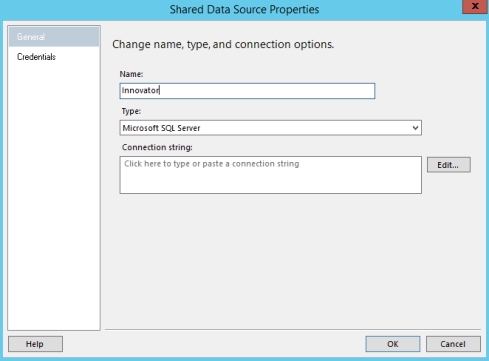Click the 'Name:' label
Viewport: 489px width, 361px height.
131,74
